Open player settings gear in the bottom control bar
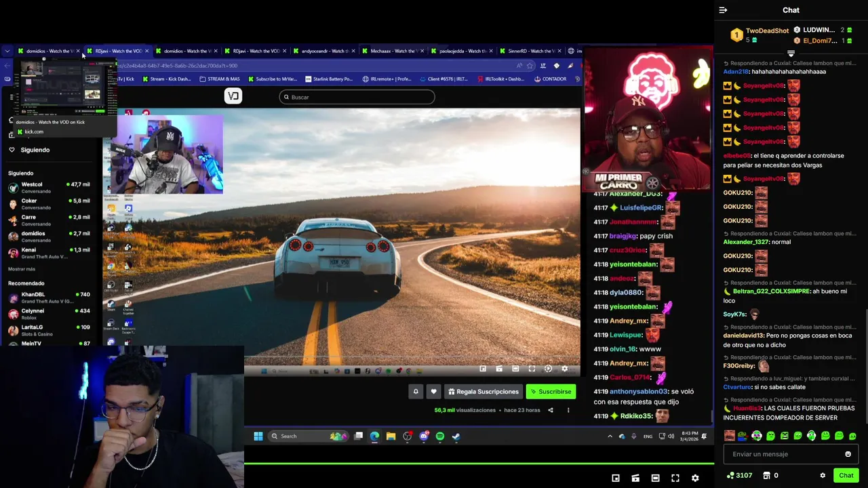Viewport: 868px width, 488px height. click(695, 479)
